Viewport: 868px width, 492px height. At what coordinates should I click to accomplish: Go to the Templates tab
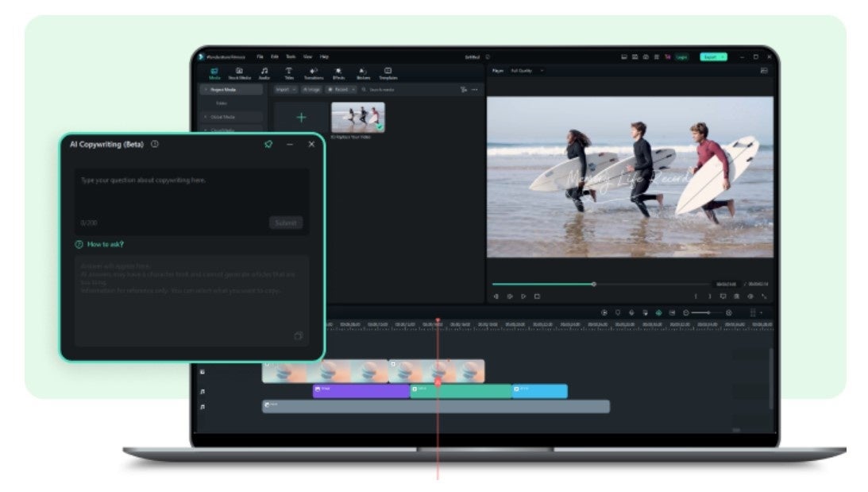(388, 73)
